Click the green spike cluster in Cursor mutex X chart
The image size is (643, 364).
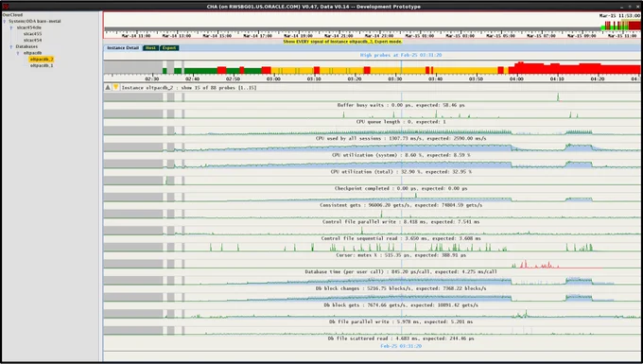tap(447, 247)
